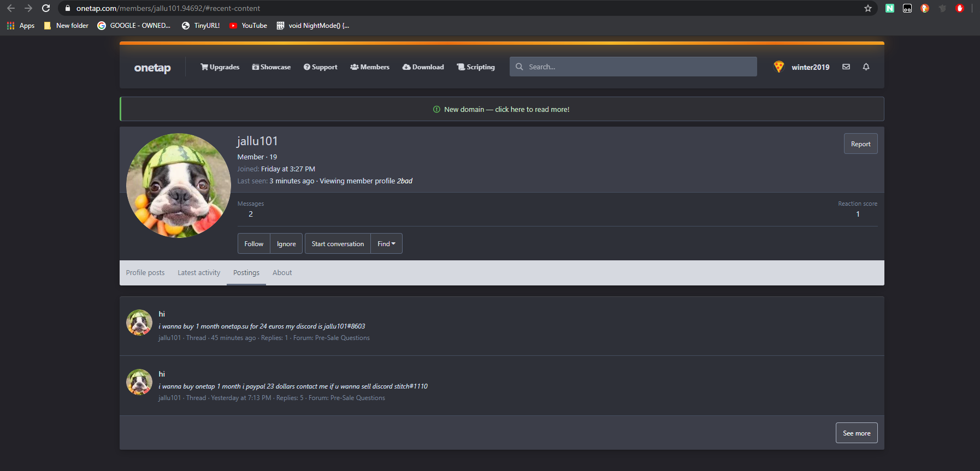Click the jallu101 author link on the Yesterday thread
Viewport: 980px width, 471px height.
click(x=169, y=398)
